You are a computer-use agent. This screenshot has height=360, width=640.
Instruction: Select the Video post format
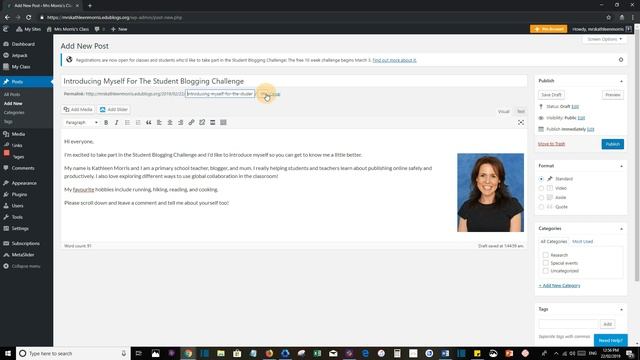(541, 188)
